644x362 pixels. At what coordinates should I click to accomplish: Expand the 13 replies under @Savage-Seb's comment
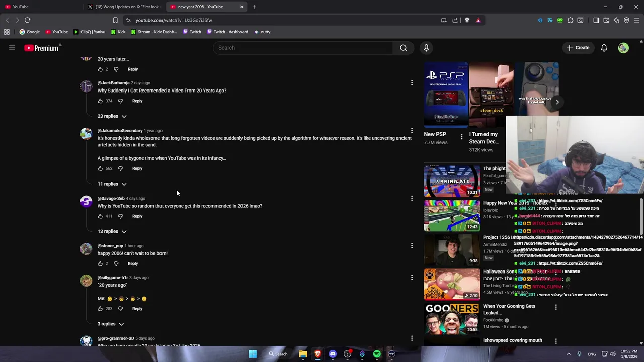click(112, 231)
